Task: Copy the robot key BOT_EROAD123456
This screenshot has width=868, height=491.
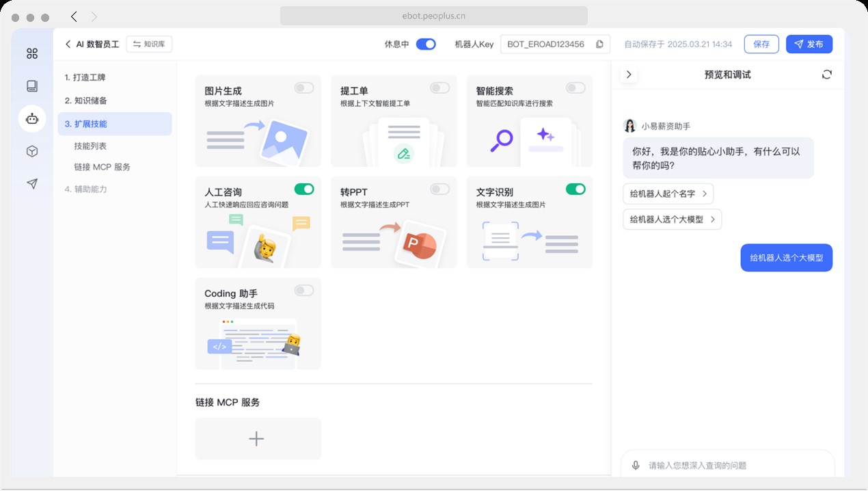Action: tap(599, 44)
